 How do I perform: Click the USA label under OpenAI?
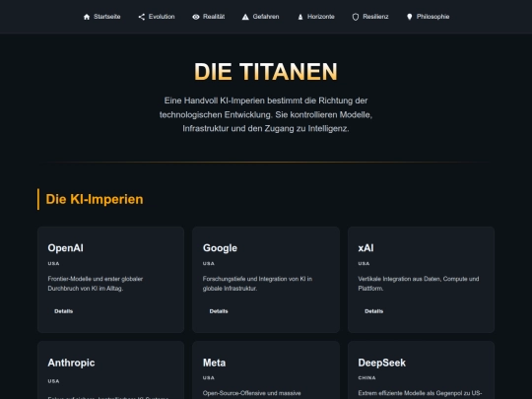coord(53,263)
